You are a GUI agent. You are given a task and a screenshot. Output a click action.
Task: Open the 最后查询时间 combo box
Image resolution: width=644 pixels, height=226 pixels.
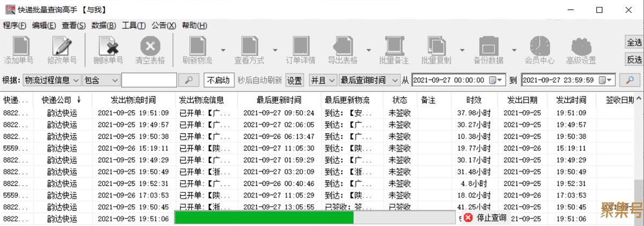(x=369, y=80)
